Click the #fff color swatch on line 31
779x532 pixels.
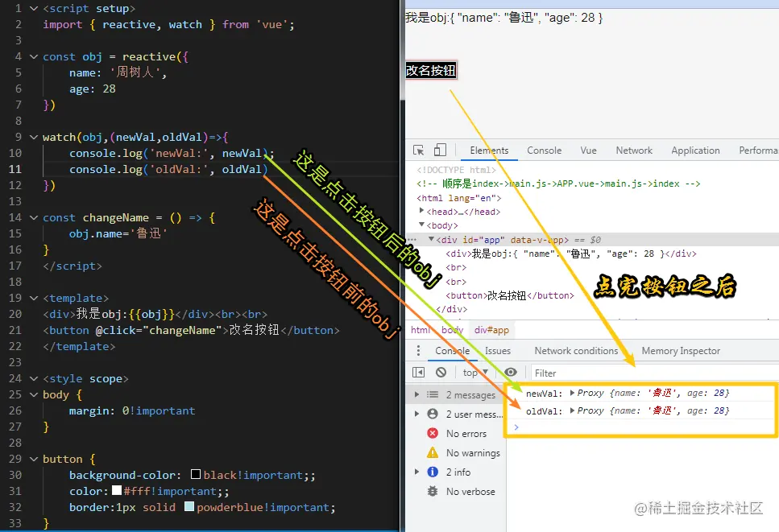tap(117, 490)
